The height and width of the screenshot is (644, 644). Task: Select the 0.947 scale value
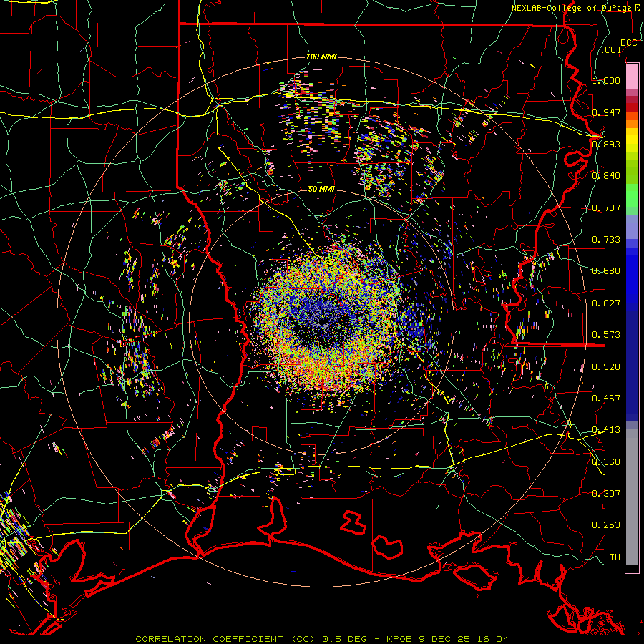coord(606,112)
